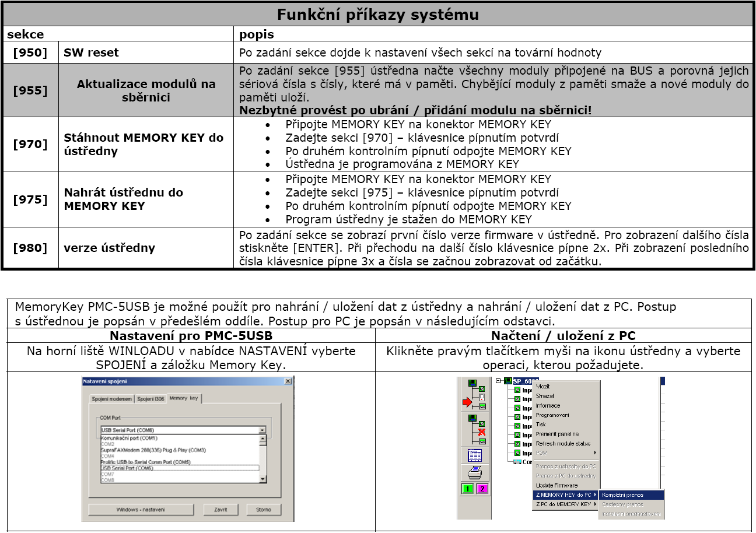Click the Windows - nastaveni button
Image resolution: width=756 pixels, height=533 pixels.
(x=141, y=510)
